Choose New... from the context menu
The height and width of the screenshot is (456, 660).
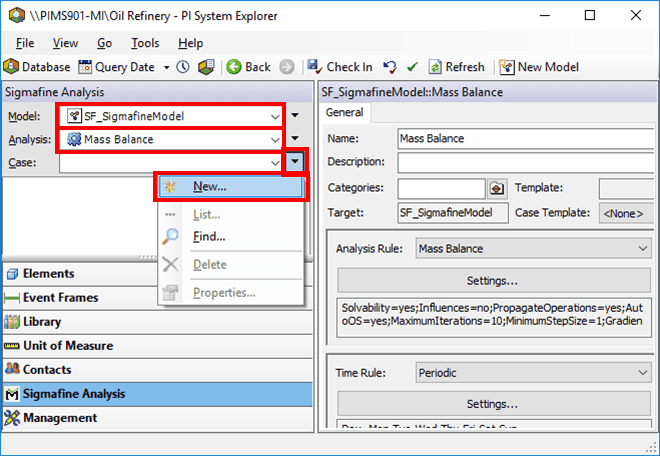point(210,187)
